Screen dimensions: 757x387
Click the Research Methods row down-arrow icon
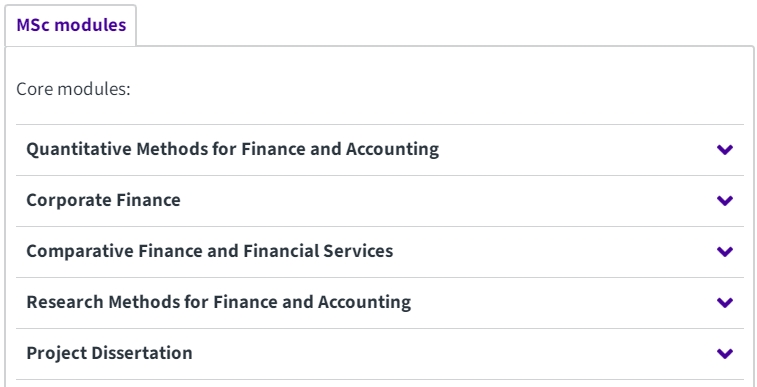(x=725, y=303)
